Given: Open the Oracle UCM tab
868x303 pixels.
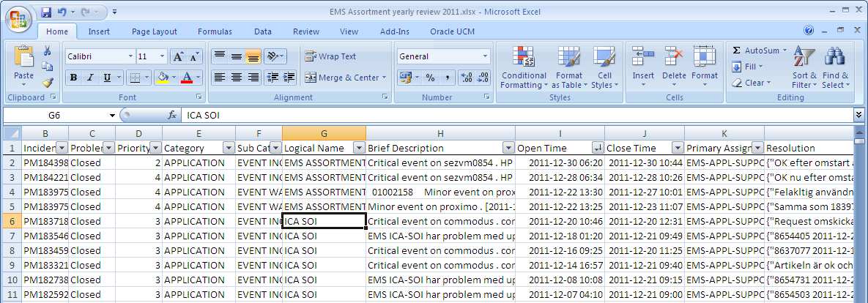Looking at the screenshot, I should [x=452, y=31].
